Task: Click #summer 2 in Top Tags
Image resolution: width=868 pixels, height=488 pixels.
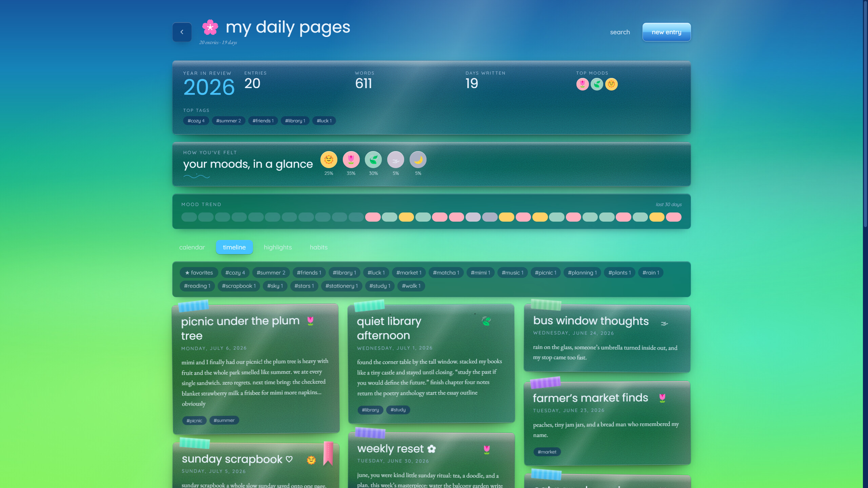Action: (229, 121)
